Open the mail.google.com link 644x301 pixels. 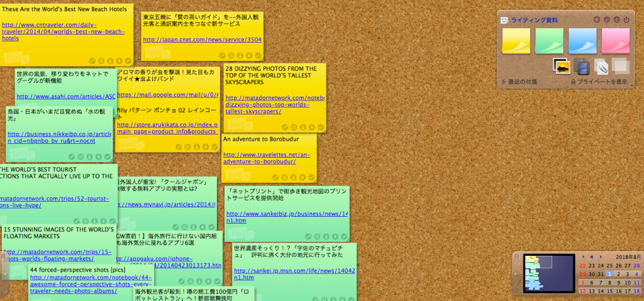coord(167,94)
